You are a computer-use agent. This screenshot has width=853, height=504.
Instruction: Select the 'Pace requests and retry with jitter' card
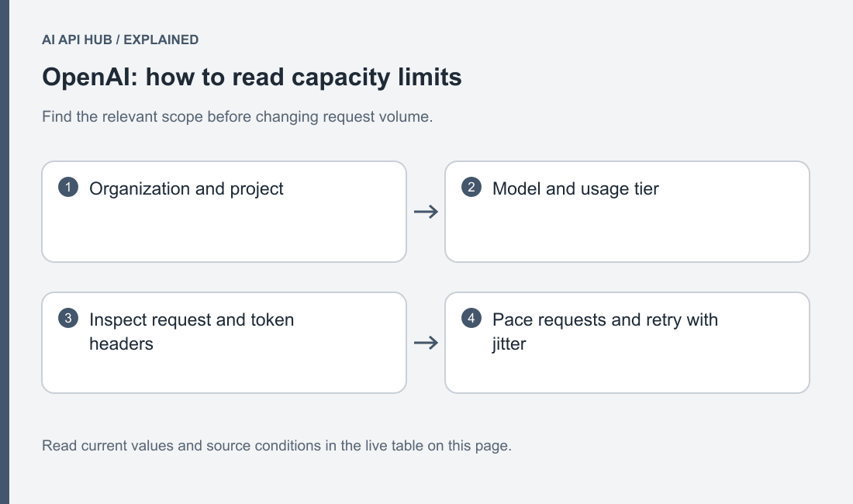tap(627, 343)
